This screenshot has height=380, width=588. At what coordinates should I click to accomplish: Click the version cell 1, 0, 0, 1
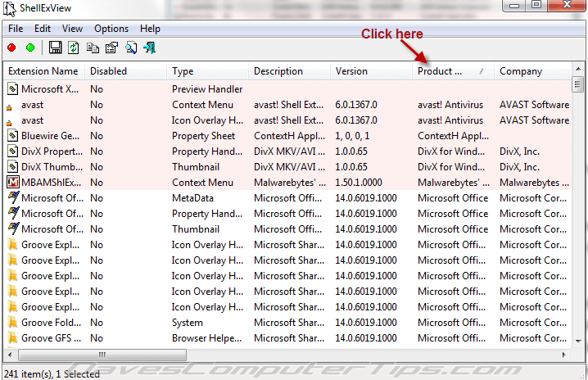pos(352,136)
